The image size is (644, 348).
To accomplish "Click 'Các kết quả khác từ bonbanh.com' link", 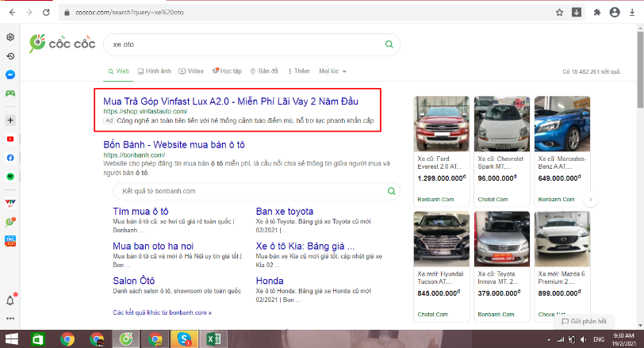I will point(163,312).
